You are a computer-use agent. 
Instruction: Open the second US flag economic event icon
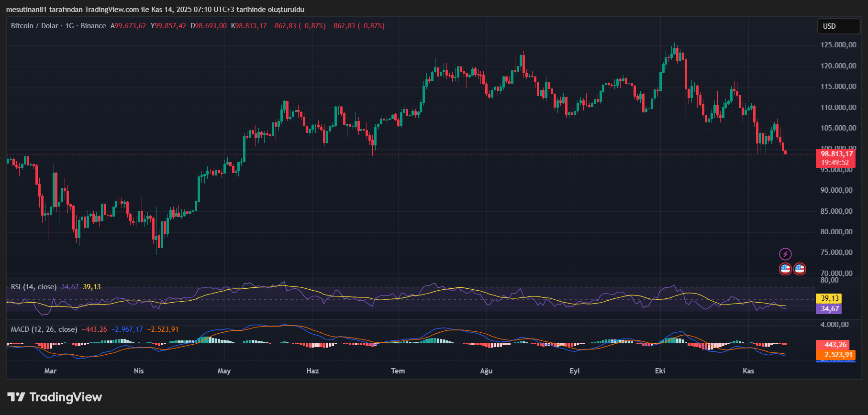800,269
